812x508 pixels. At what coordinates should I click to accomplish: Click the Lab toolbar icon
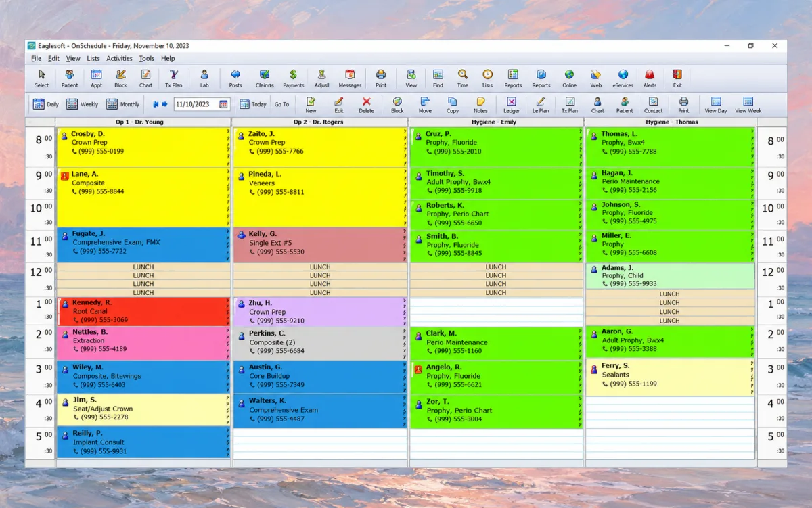coord(204,78)
